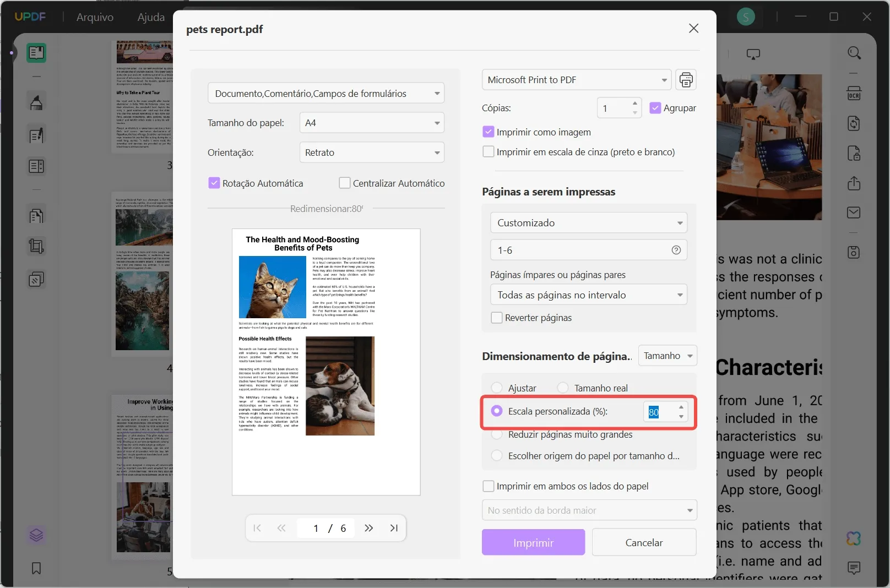The height and width of the screenshot is (588, 890).
Task: Enable printing in grayscale
Action: click(488, 151)
